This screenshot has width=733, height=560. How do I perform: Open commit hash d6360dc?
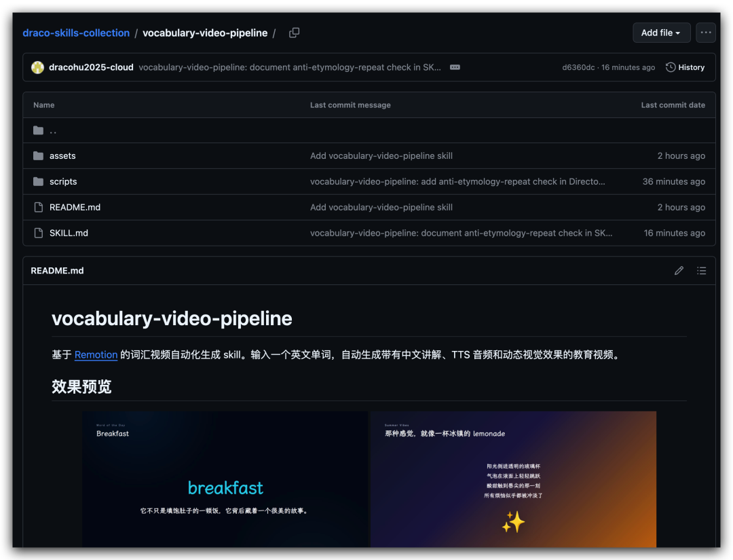578,67
